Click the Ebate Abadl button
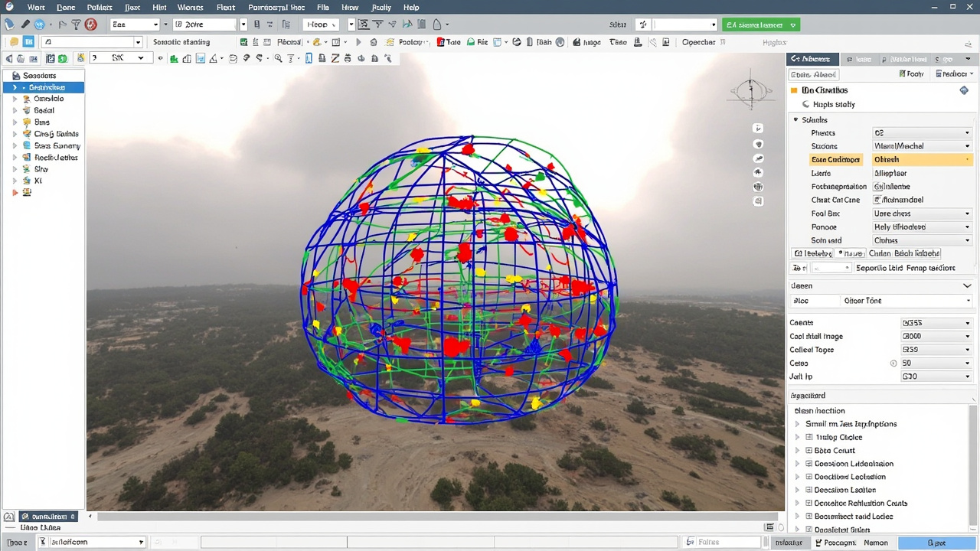The height and width of the screenshot is (551, 980). click(x=814, y=74)
